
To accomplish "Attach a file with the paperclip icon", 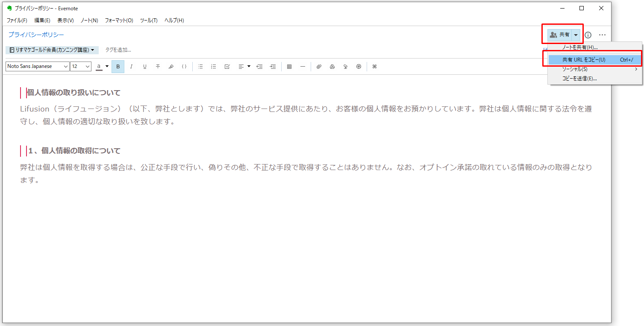I will point(319,67).
